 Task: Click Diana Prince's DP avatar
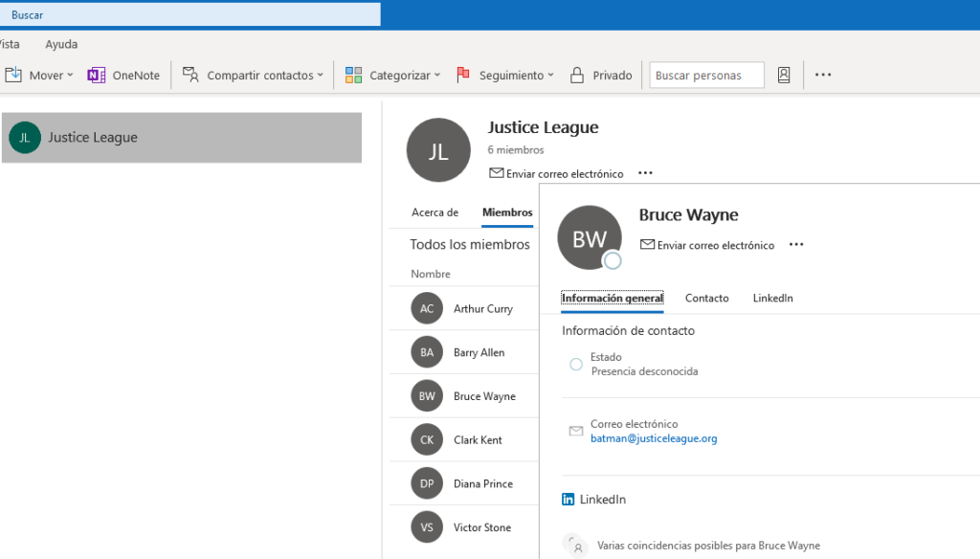coord(427,483)
